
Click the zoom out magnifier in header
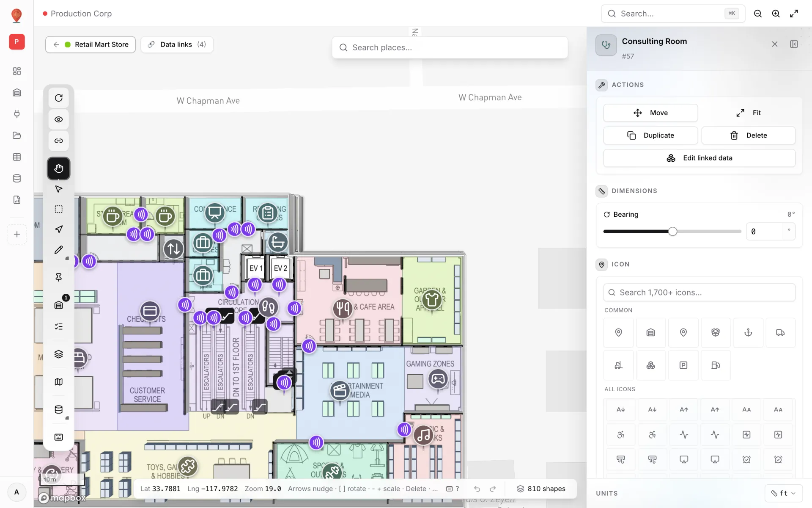coord(758,14)
